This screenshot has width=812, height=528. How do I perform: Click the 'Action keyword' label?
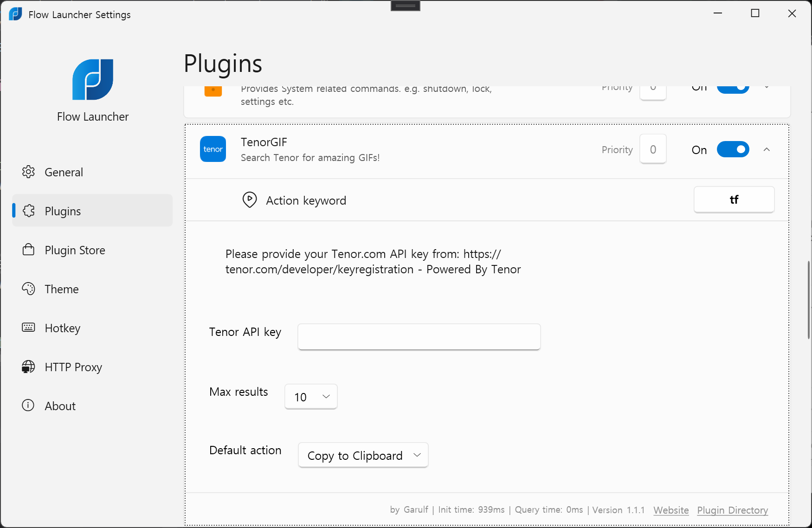click(x=306, y=200)
